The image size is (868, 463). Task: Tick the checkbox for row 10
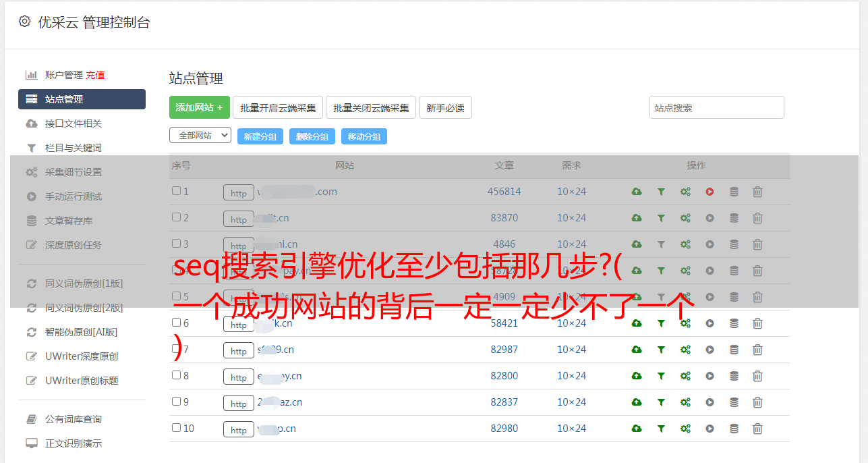[176, 428]
